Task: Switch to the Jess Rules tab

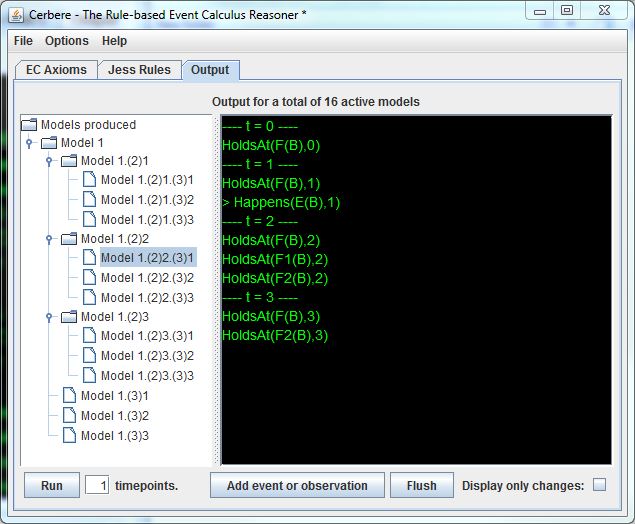Action: point(139,70)
